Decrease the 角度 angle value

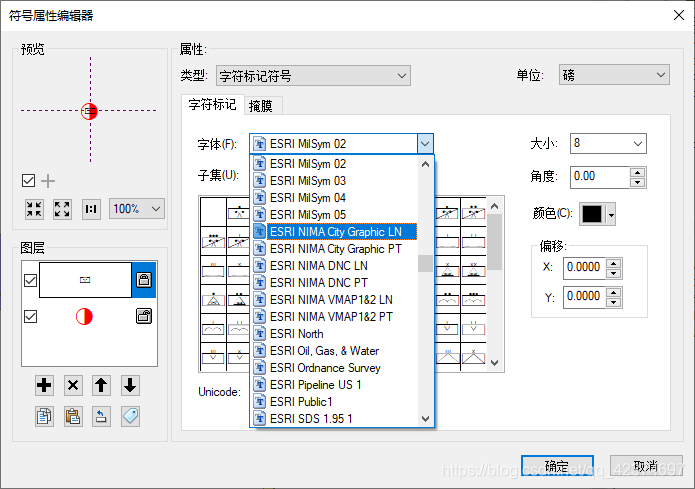coord(637,182)
